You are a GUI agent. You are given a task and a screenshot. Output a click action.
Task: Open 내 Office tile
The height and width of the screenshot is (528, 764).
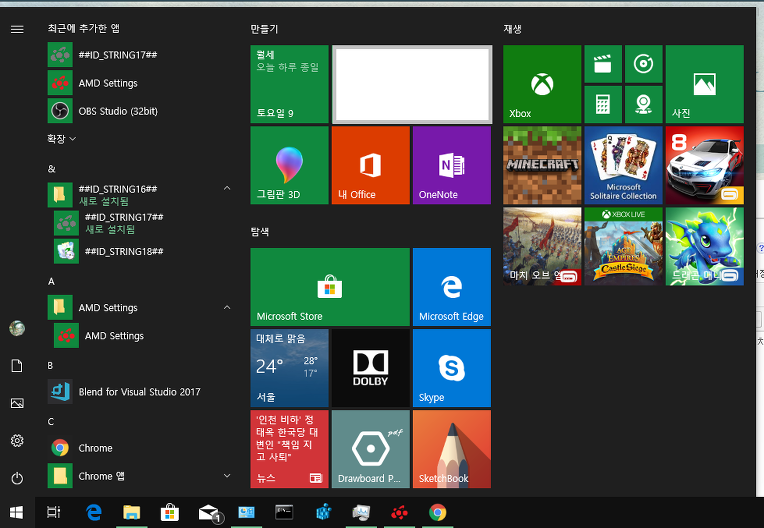tap(371, 165)
